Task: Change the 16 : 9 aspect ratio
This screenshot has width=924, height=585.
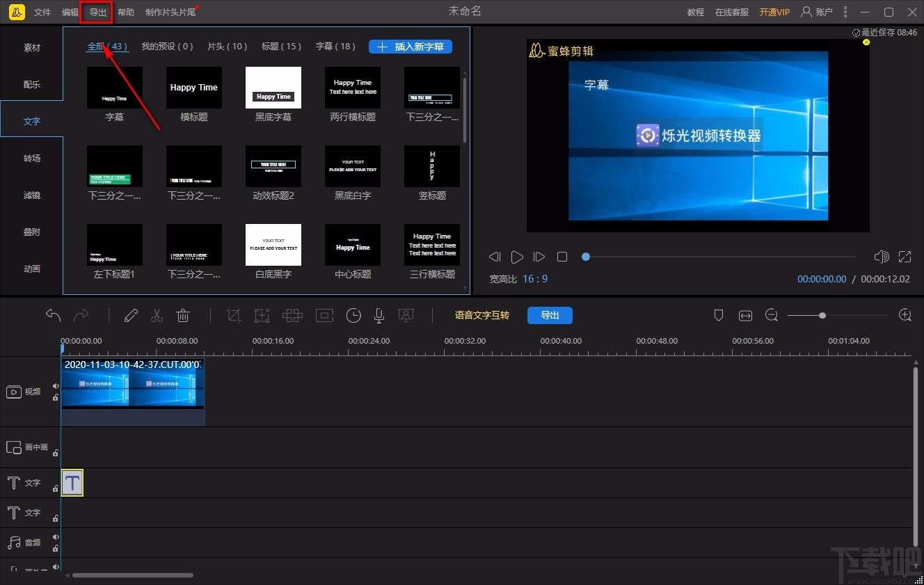Action: (535, 279)
